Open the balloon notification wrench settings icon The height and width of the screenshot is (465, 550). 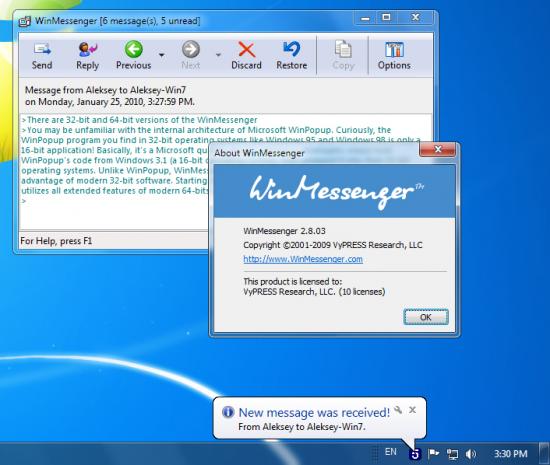click(398, 410)
